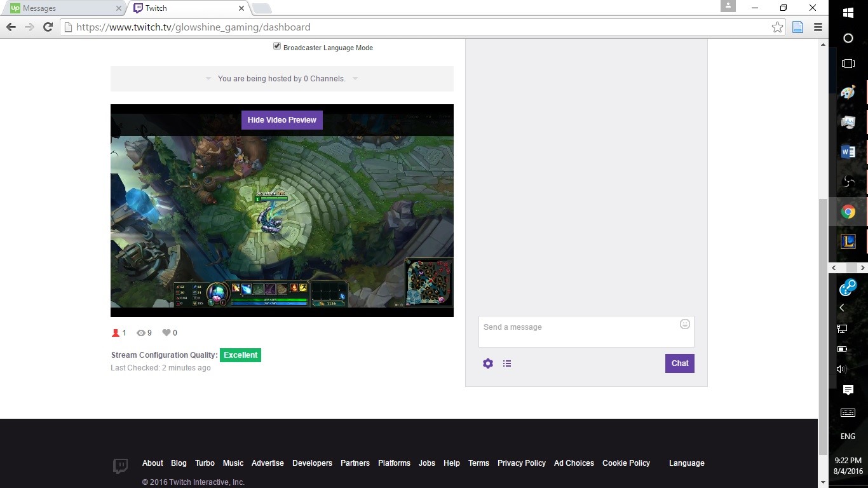Click the volume speaker tray icon
868x488 pixels.
click(x=842, y=369)
